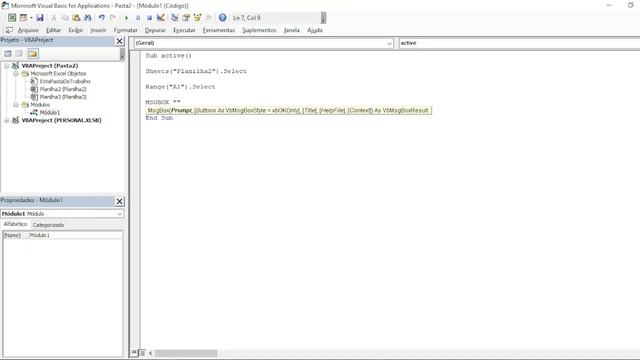The image size is (640, 360).
Task: Collapse VBAProject (Pasta2) tree node
Action: (x=7, y=66)
